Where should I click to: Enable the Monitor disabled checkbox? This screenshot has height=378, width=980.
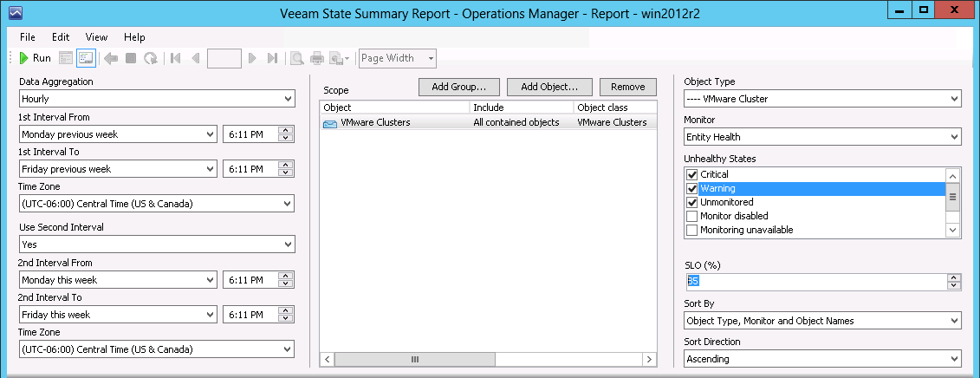point(691,216)
